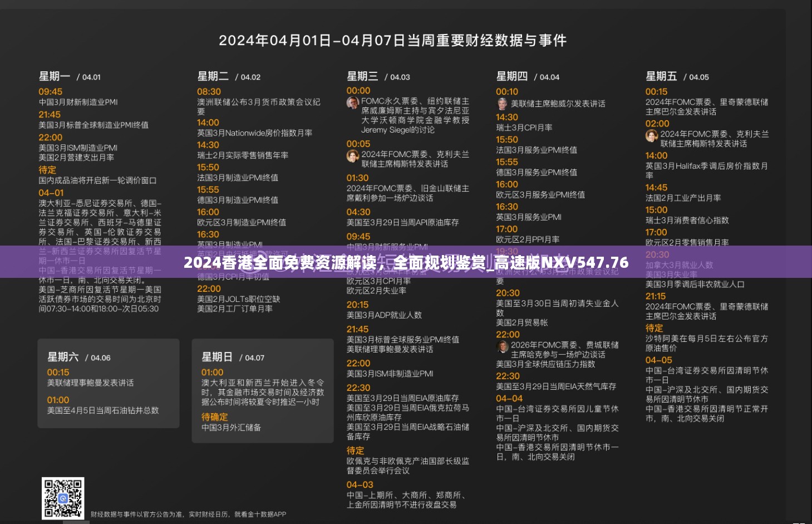Click the '星期二 / 04.02' column header

click(x=229, y=77)
